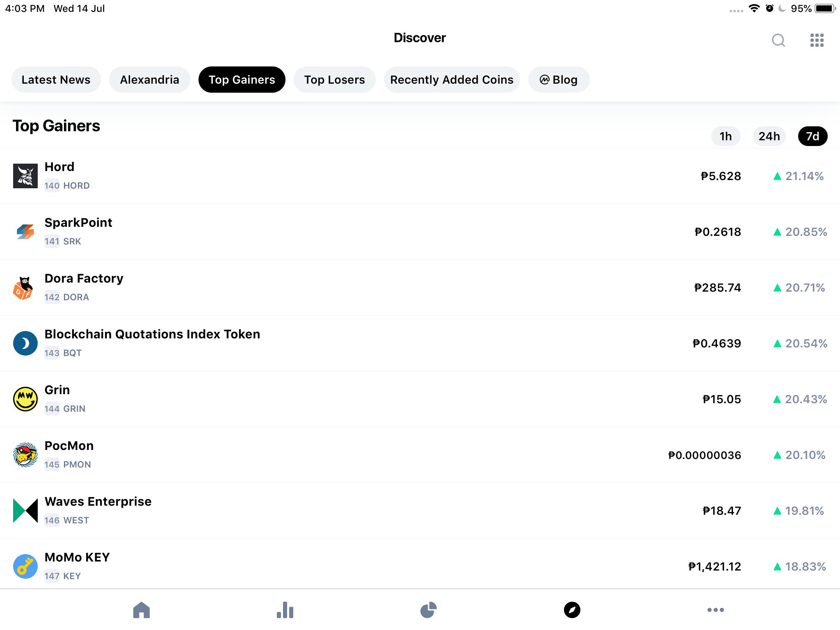Open the search magnifier icon
This screenshot has height=630, width=840.
pyautogui.click(x=778, y=40)
